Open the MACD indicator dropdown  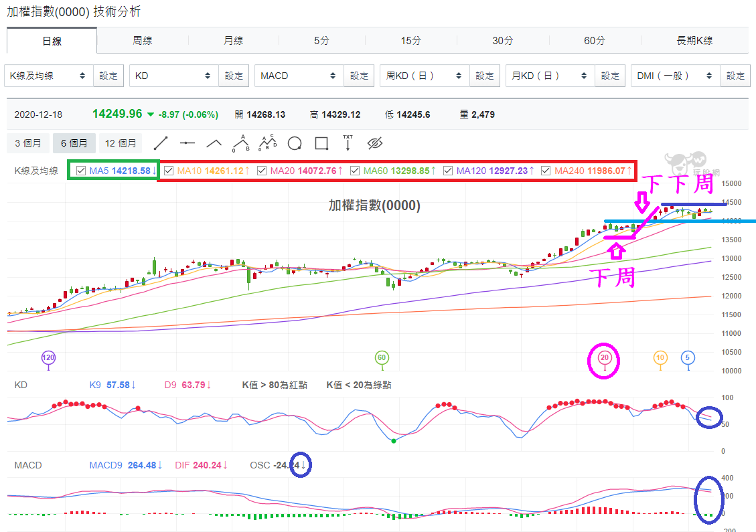point(299,76)
